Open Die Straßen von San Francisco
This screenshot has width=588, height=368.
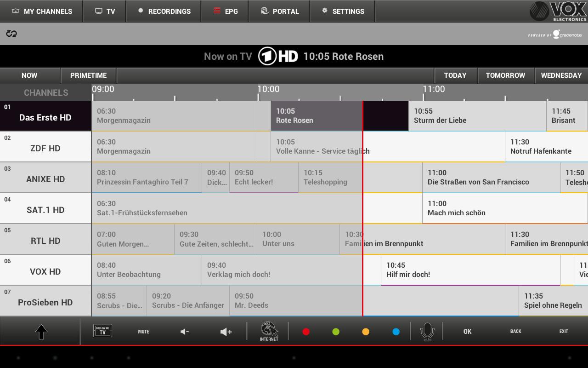491,178
